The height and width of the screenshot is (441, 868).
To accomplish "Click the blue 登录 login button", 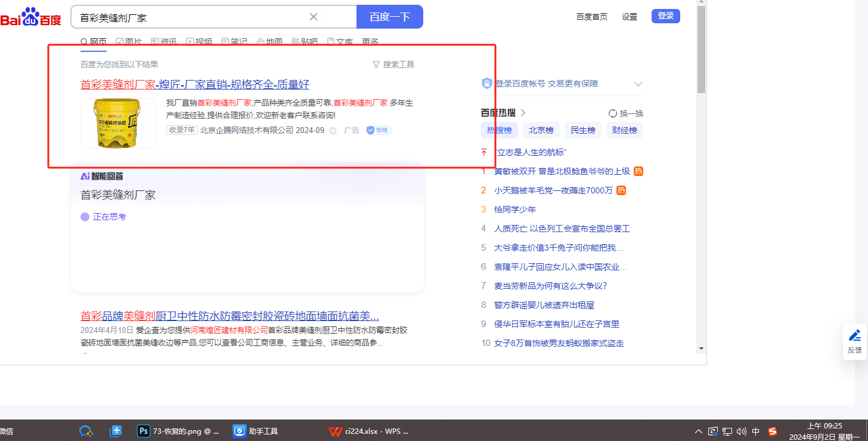I will click(665, 16).
